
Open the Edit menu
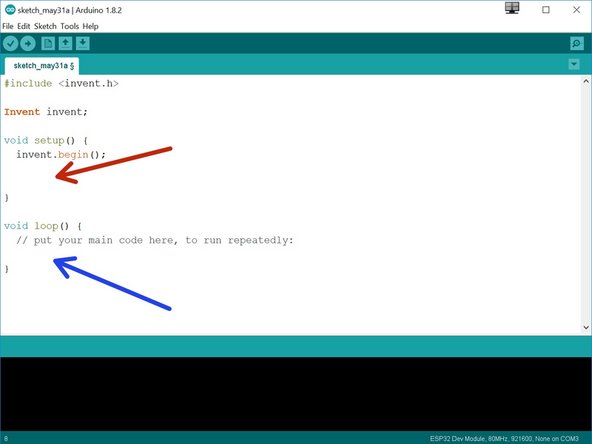[x=23, y=26]
